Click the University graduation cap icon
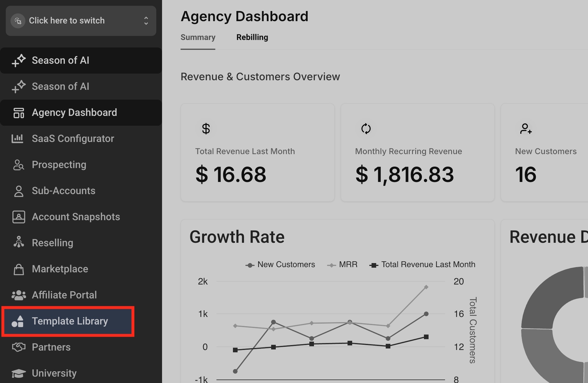Image resolution: width=588 pixels, height=383 pixels. click(19, 373)
